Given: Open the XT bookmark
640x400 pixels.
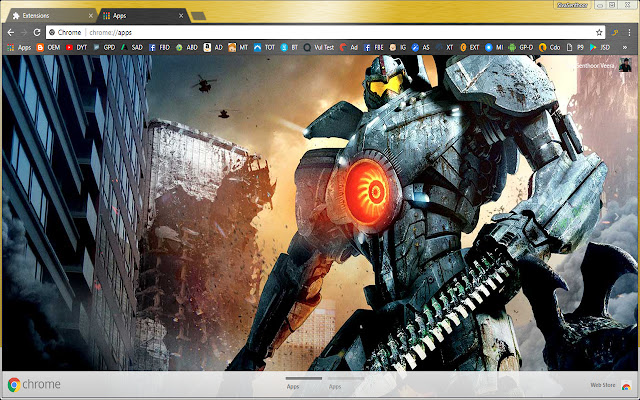Looking at the screenshot, I should 444,47.
